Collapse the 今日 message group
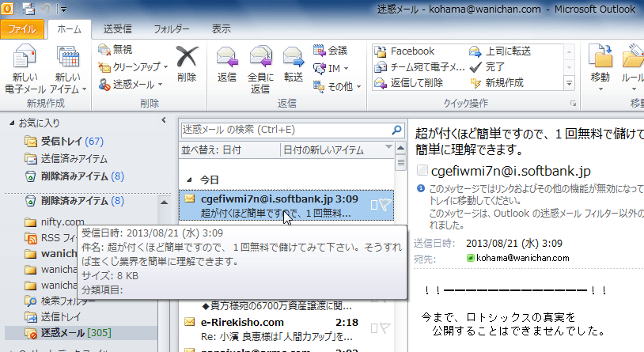644x352 pixels. click(x=189, y=180)
